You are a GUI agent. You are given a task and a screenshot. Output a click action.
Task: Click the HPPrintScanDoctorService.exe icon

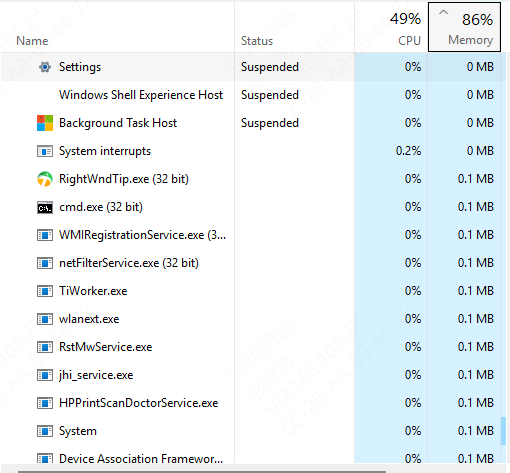click(45, 403)
